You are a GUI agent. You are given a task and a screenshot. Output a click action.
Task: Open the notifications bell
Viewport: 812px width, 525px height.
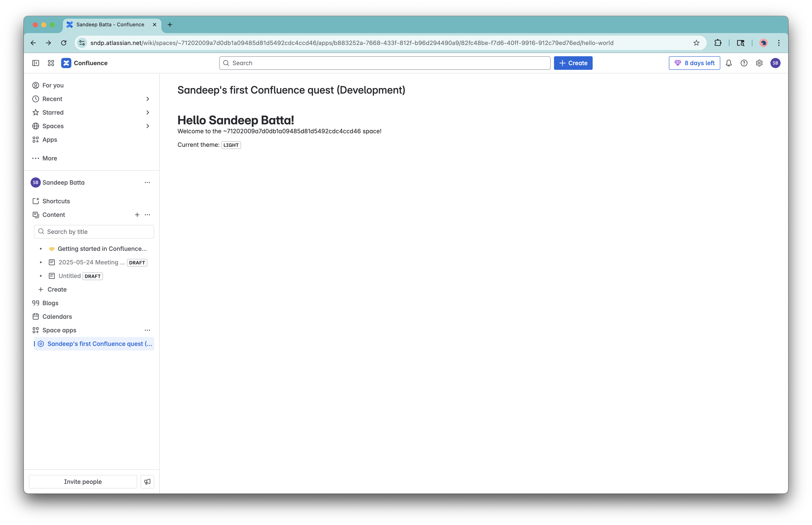729,63
